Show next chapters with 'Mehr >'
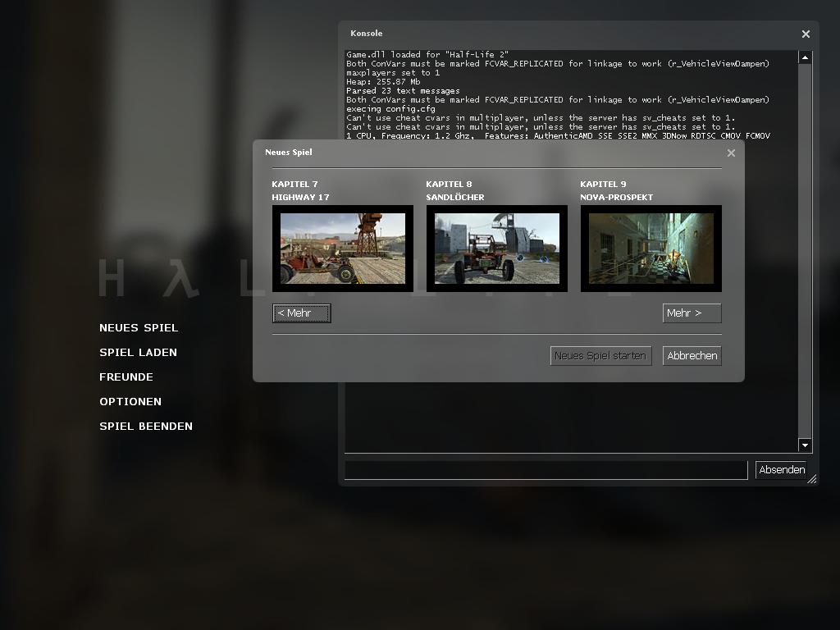 (x=692, y=313)
